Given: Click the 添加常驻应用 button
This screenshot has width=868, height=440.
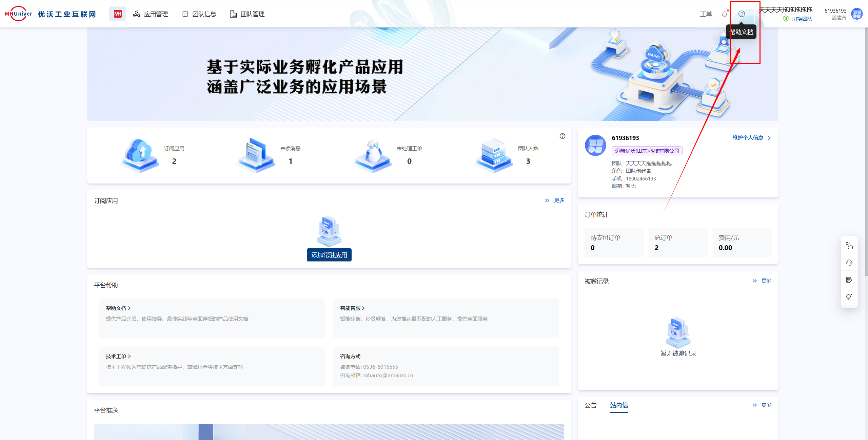Looking at the screenshot, I should point(329,255).
